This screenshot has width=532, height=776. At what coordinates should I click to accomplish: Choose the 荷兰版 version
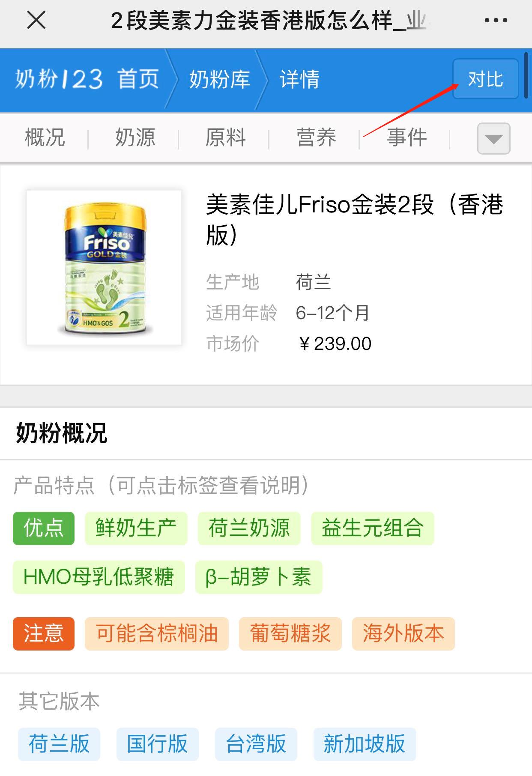click(59, 744)
